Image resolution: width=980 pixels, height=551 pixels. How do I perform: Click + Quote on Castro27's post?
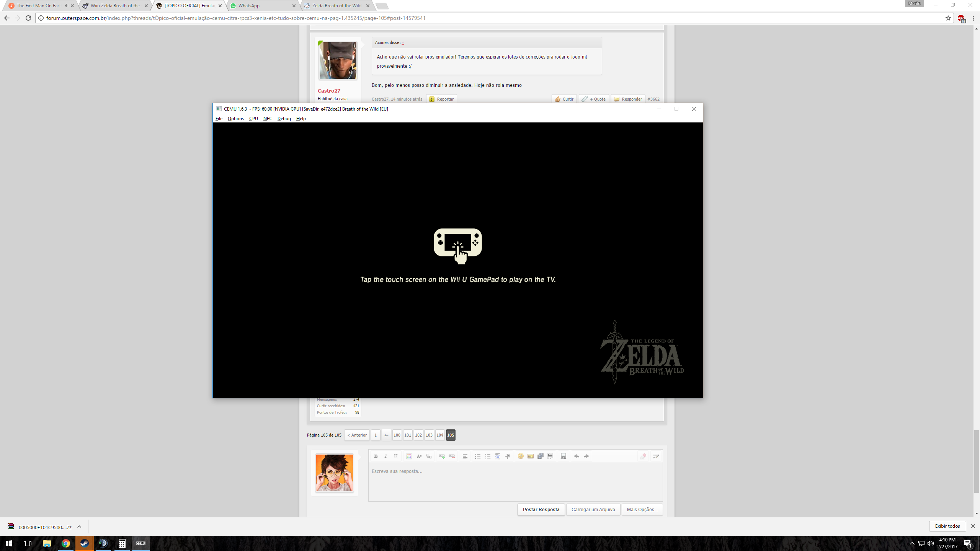pos(594,99)
